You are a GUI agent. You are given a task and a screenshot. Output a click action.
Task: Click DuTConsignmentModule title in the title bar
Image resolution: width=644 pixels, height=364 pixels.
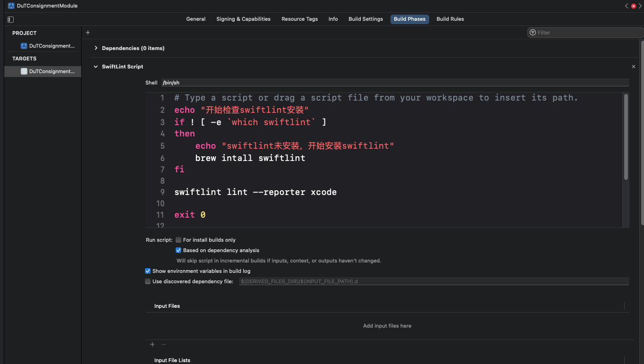pyautogui.click(x=47, y=6)
